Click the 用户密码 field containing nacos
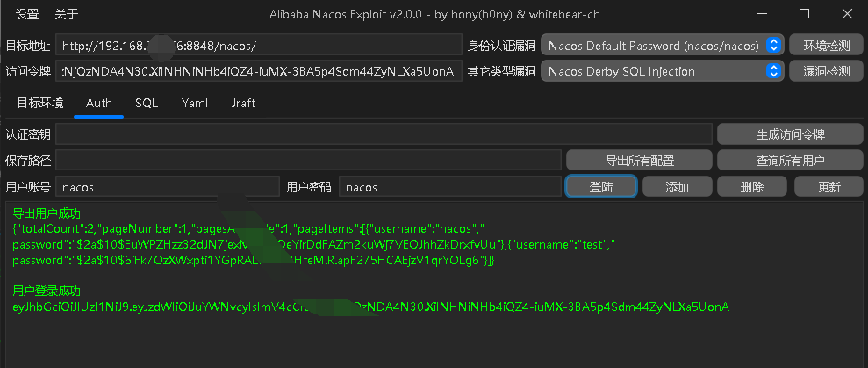The height and width of the screenshot is (368, 868). [450, 187]
